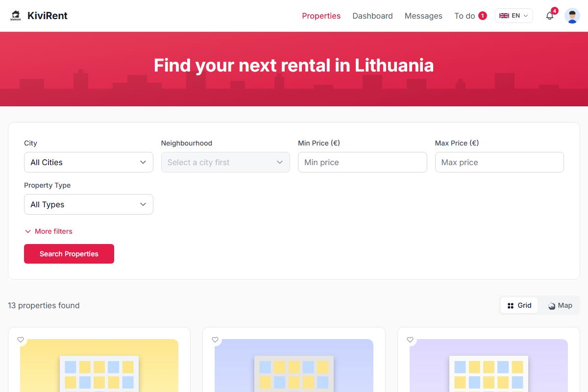Image resolution: width=588 pixels, height=392 pixels.
Task: Go to the Properties nav item
Action: pyautogui.click(x=321, y=16)
